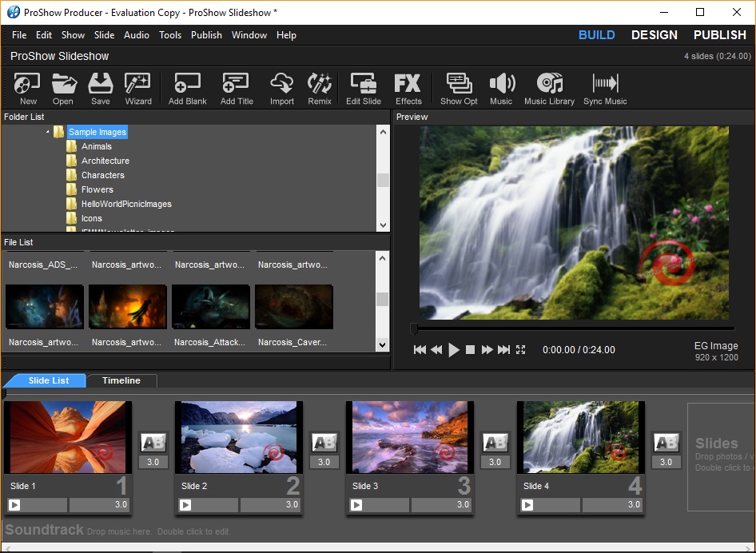Click Folder List scroll up arrow

383,132
